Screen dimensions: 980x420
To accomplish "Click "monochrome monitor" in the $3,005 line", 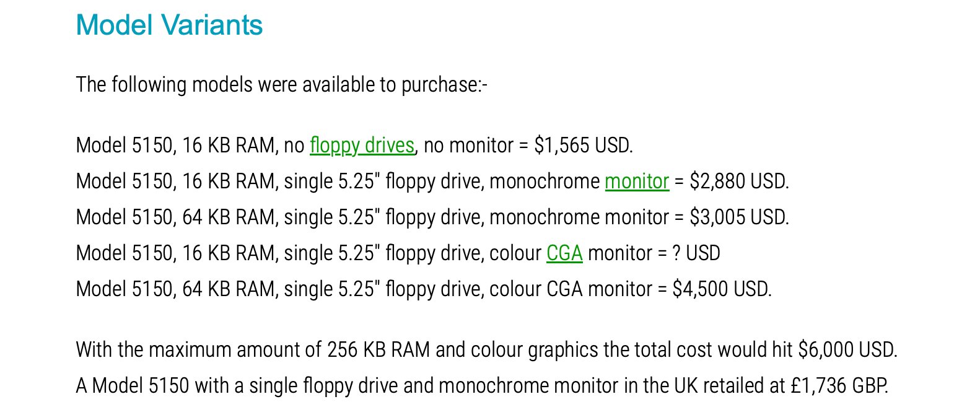I will coord(579,217).
